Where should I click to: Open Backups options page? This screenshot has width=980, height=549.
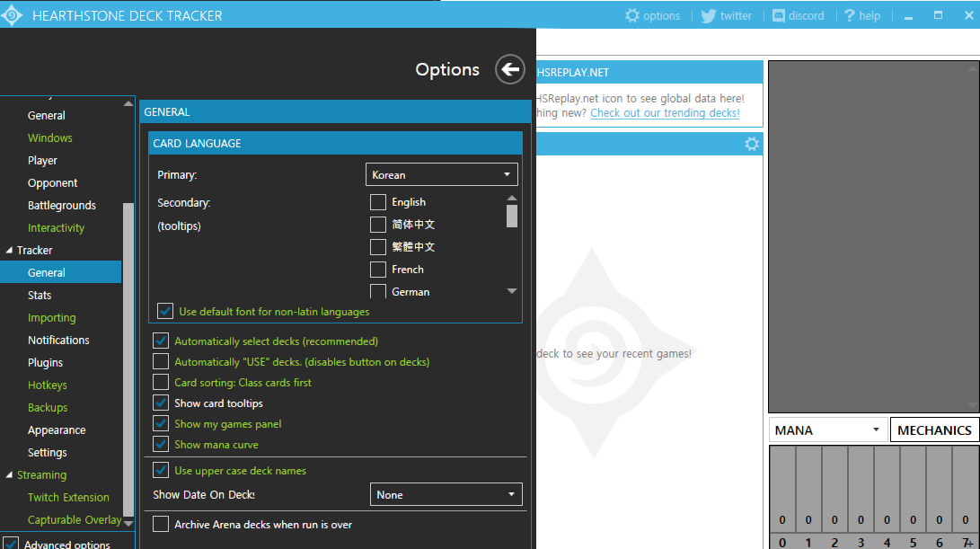[48, 408]
